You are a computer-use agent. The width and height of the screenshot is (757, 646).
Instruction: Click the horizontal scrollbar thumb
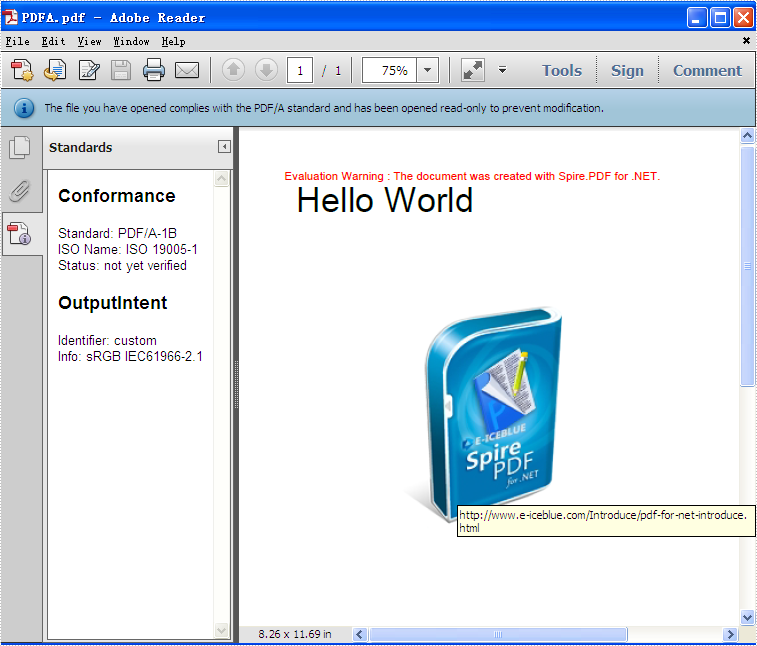(x=498, y=634)
